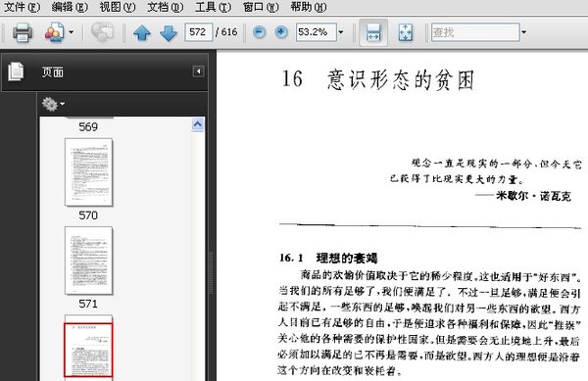Collapse the 页面 navigation panel

[x=198, y=71]
